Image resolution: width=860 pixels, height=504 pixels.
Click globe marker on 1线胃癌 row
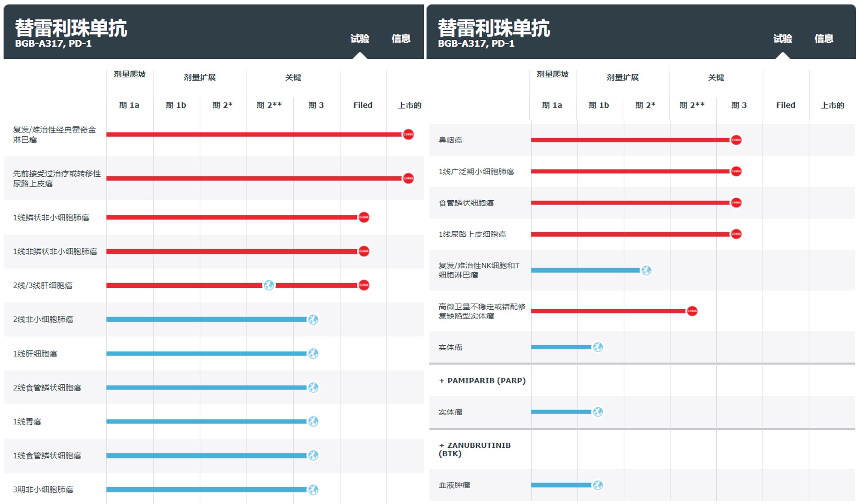click(x=313, y=421)
